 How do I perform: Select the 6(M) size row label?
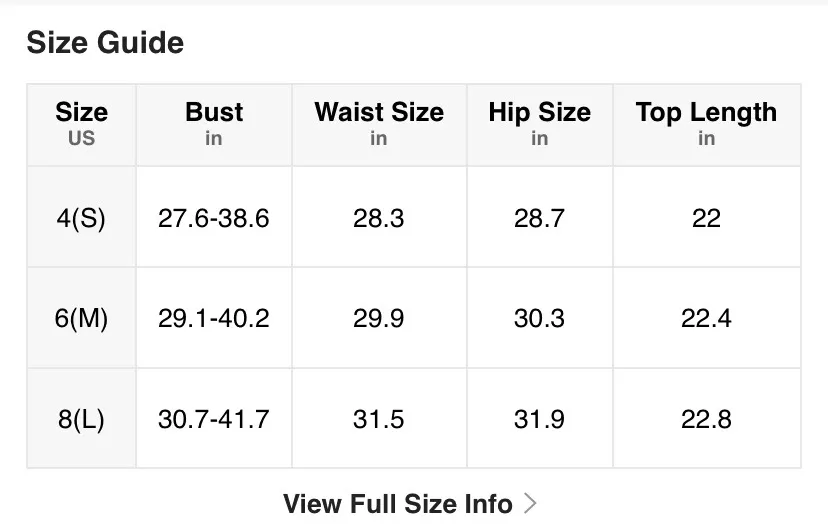tap(81, 318)
